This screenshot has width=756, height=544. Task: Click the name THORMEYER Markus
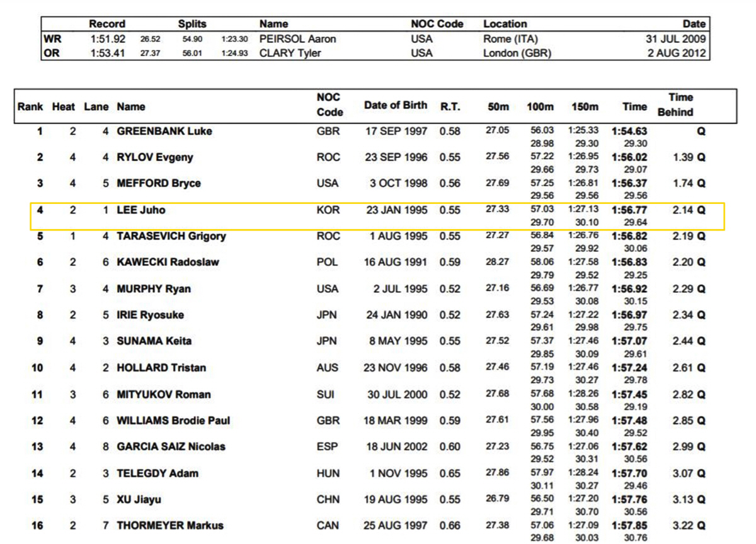click(170, 526)
